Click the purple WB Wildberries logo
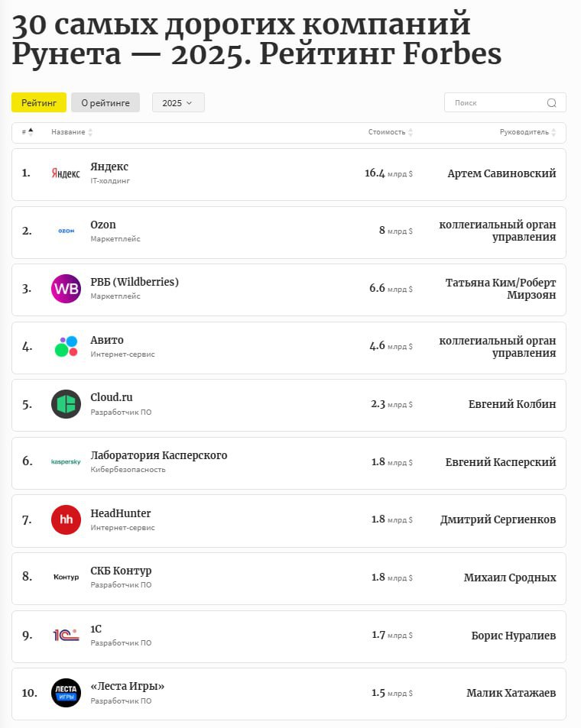This screenshot has width=581, height=728. point(66,289)
